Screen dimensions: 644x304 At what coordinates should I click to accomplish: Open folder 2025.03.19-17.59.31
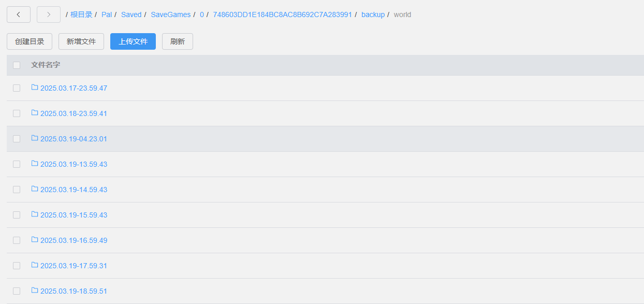click(74, 266)
